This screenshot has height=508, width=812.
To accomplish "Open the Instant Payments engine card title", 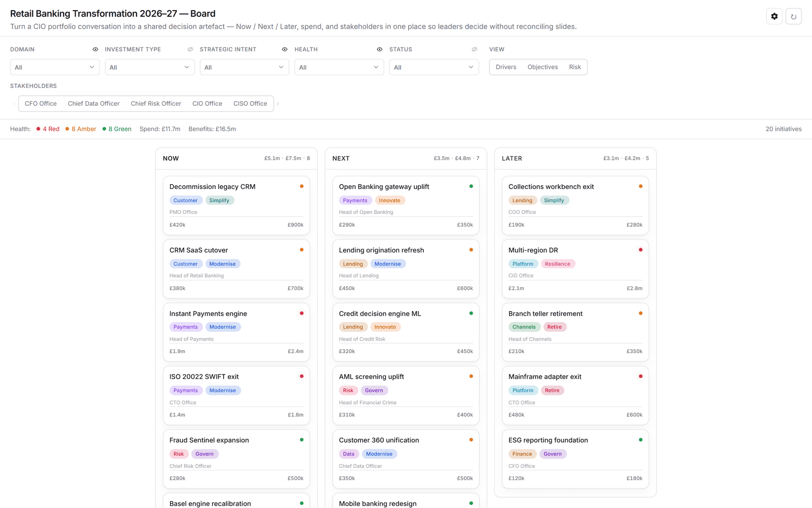I will tap(208, 314).
